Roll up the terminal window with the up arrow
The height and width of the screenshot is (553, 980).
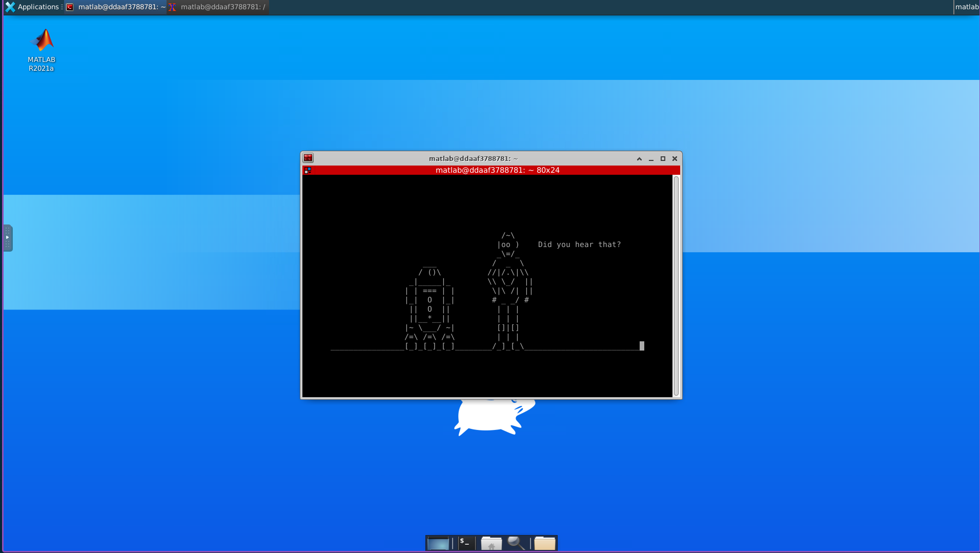[x=639, y=159]
